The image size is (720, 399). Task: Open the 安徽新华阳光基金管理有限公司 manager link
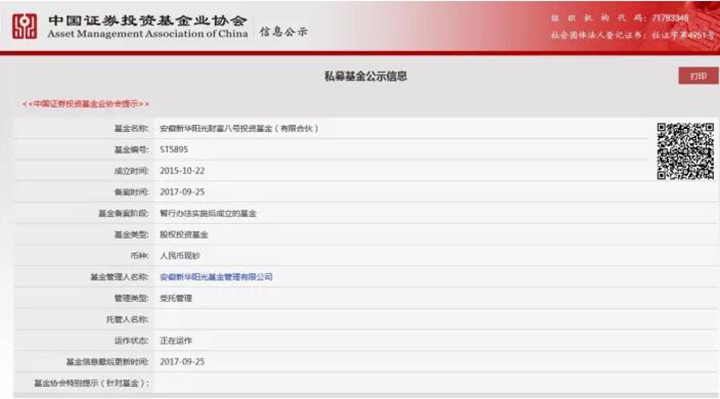(x=216, y=277)
